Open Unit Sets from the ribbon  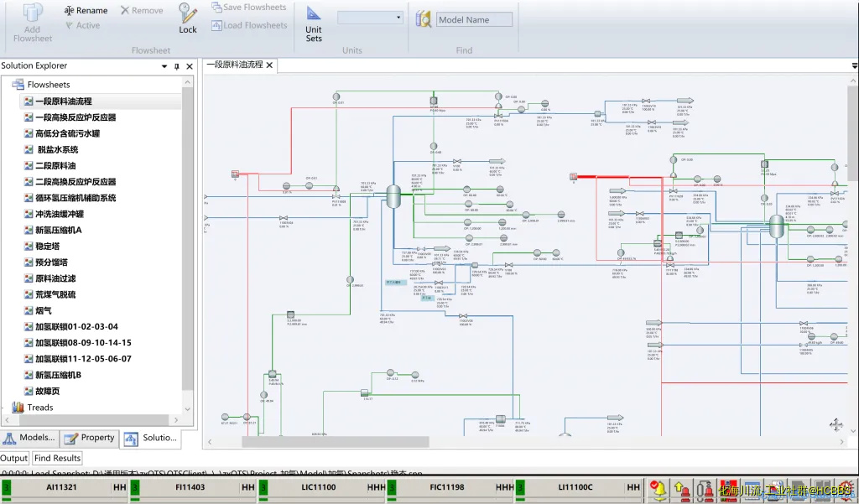(x=313, y=23)
